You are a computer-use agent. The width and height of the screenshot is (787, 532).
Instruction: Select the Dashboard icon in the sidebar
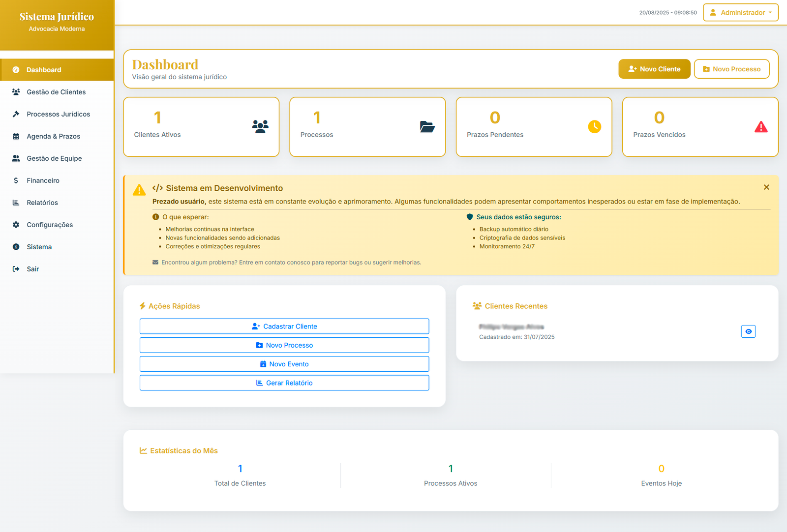[x=16, y=69]
